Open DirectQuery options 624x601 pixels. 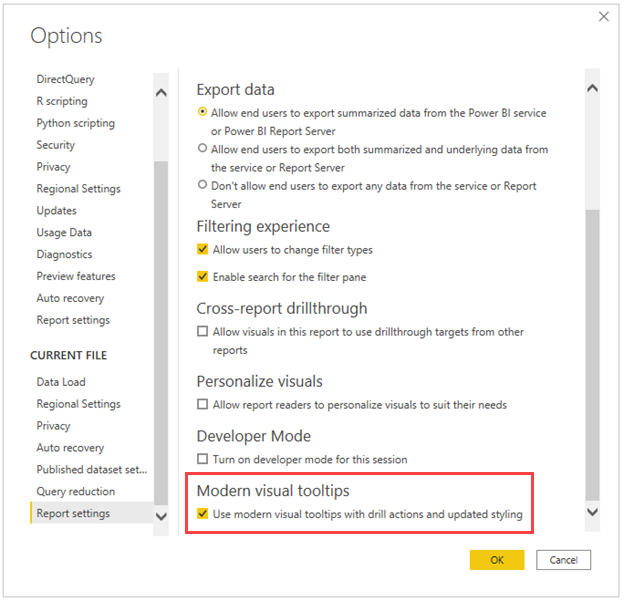tap(65, 79)
